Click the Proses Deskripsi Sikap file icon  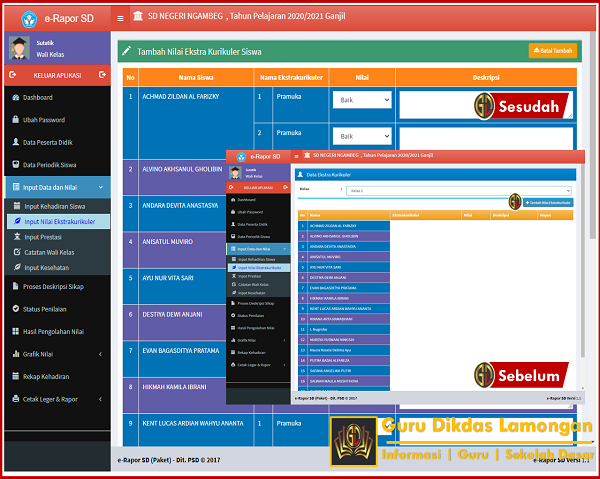coord(15,286)
